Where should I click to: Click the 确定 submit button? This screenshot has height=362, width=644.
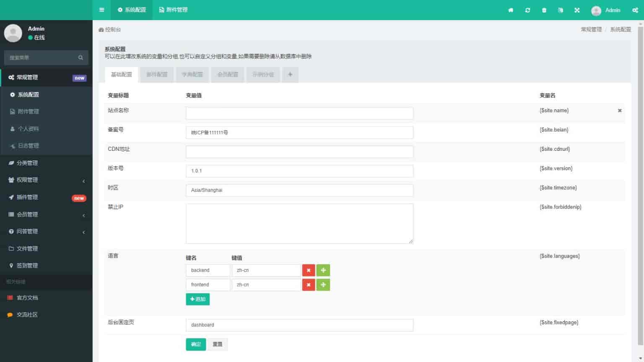[x=196, y=344]
